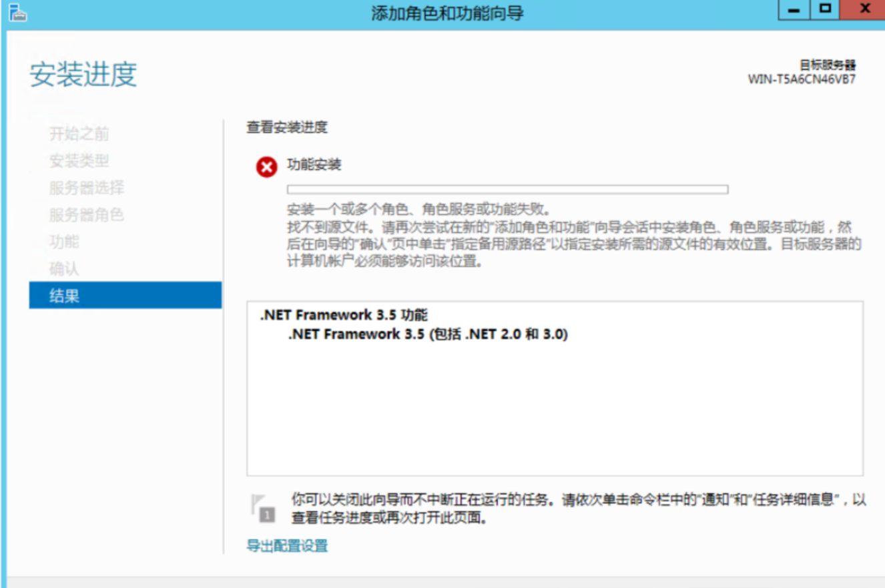Jump to the 功能 step in the sidebar
Image resolution: width=885 pixels, height=588 pixels.
tap(64, 242)
